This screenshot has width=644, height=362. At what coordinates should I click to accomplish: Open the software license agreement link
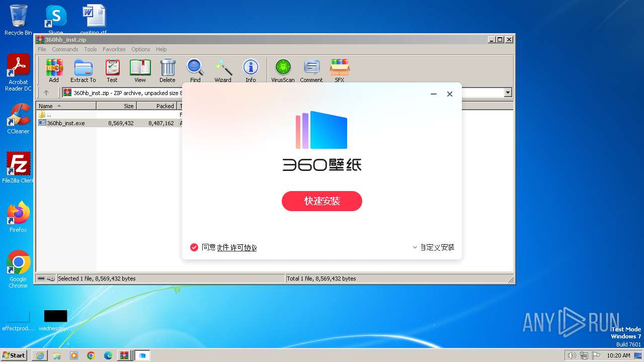pos(237,247)
